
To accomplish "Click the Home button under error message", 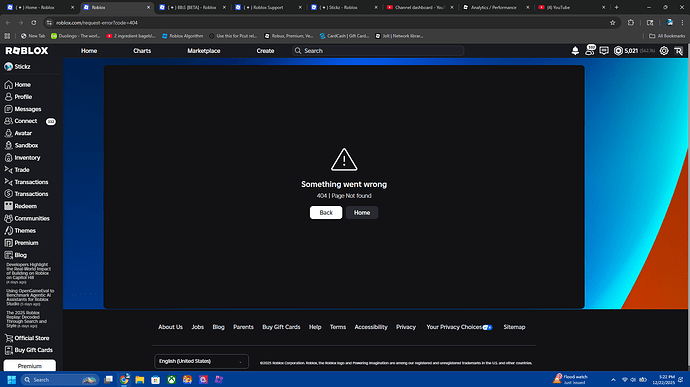I will [x=362, y=213].
